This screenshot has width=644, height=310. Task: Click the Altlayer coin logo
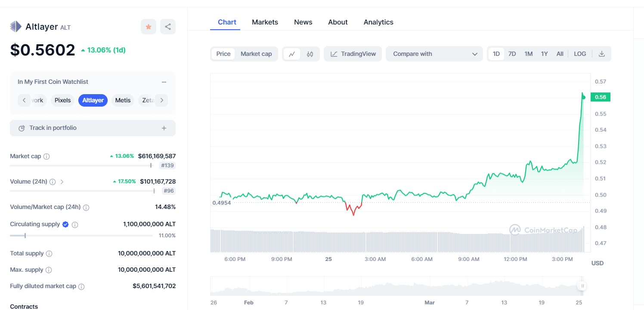coord(16,26)
